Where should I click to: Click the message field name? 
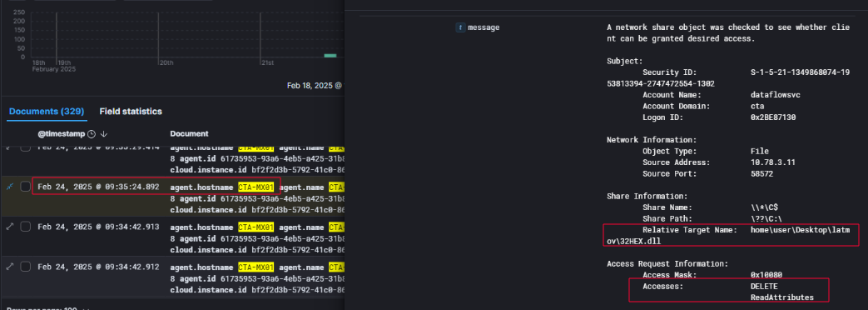point(484,27)
